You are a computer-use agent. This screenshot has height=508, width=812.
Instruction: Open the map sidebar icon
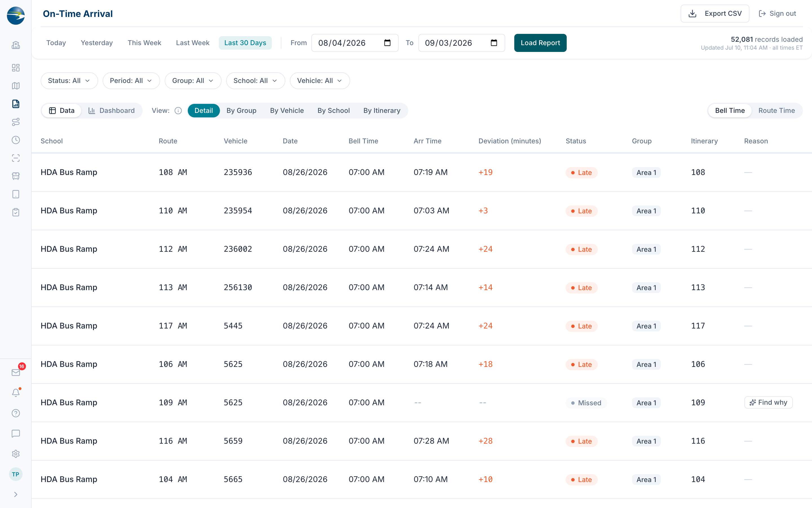[16, 86]
